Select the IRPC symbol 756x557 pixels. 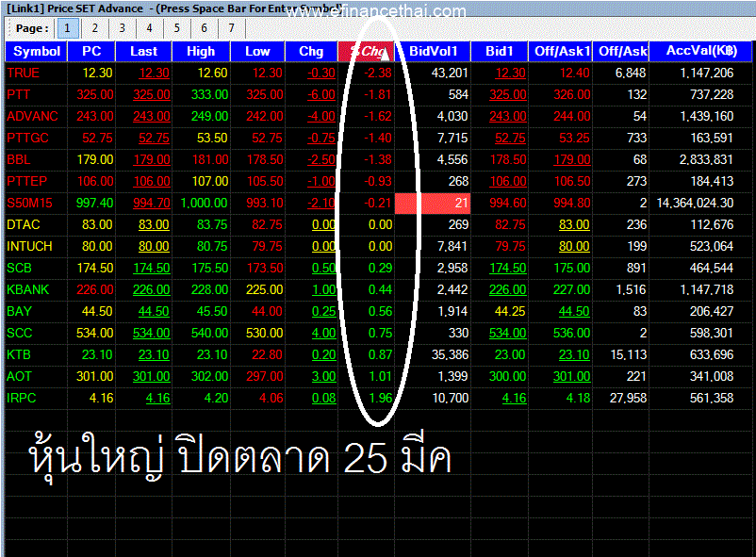(22, 399)
